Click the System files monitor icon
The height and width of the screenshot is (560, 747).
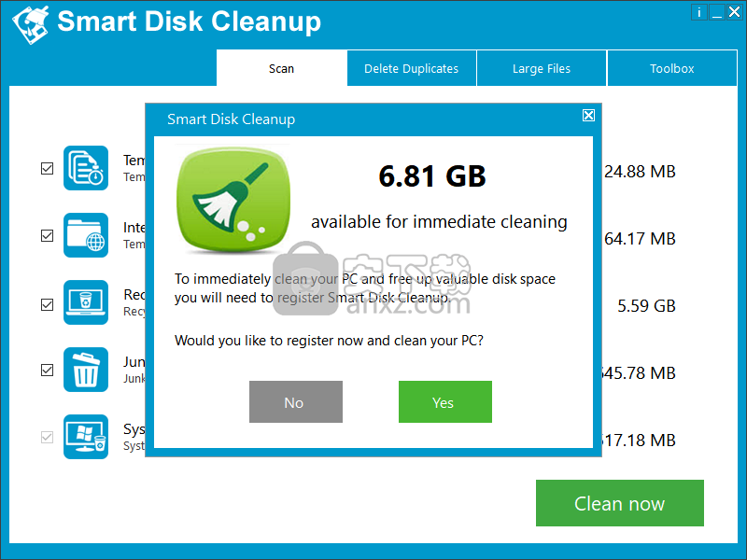86,437
